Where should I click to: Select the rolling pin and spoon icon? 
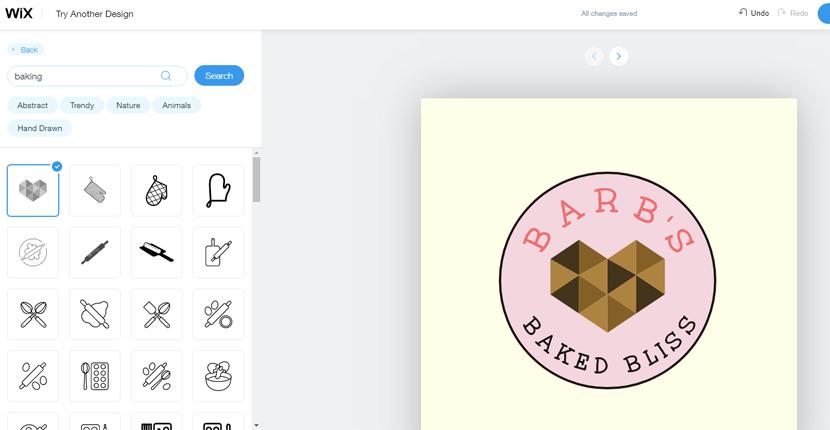157,376
